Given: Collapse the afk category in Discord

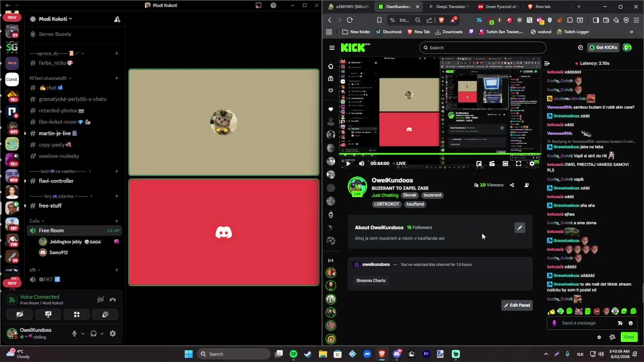Looking at the screenshot, I should [x=35, y=270].
